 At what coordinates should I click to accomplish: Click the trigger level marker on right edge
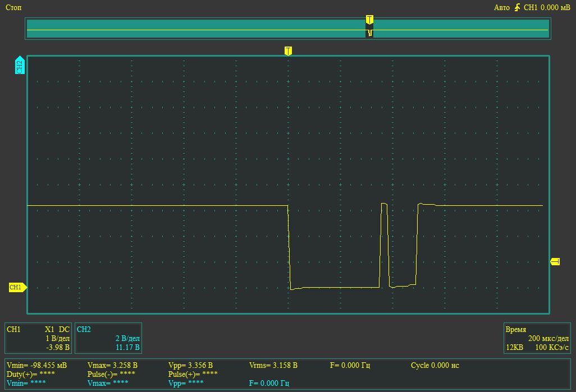tap(555, 262)
